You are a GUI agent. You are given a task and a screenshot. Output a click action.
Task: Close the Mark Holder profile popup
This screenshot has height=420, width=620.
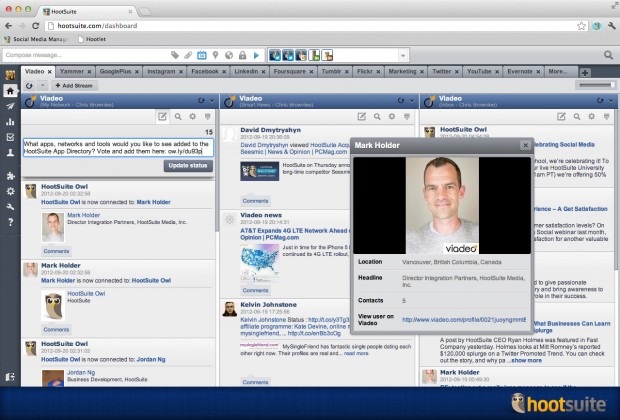tap(525, 146)
